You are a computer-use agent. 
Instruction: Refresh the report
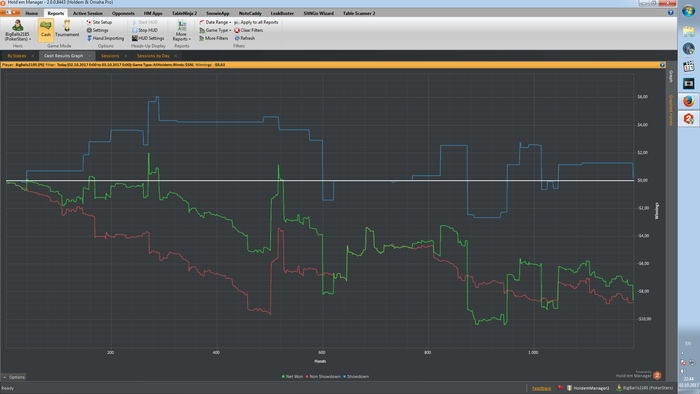pos(245,38)
